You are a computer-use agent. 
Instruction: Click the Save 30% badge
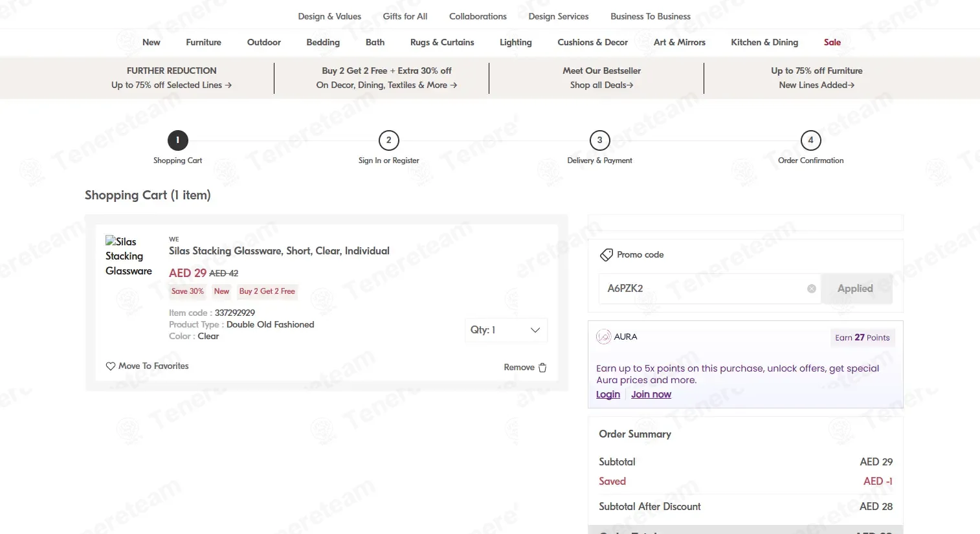[187, 291]
